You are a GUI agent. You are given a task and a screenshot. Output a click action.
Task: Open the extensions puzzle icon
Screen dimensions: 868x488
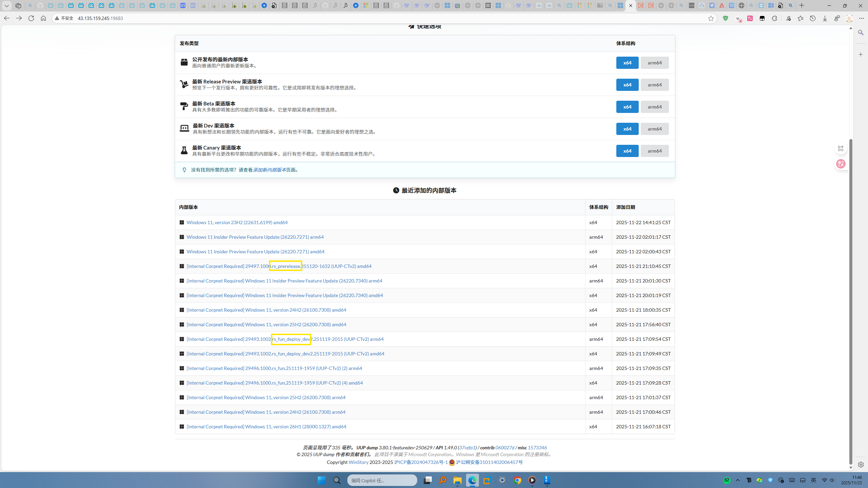pyautogui.click(x=774, y=18)
